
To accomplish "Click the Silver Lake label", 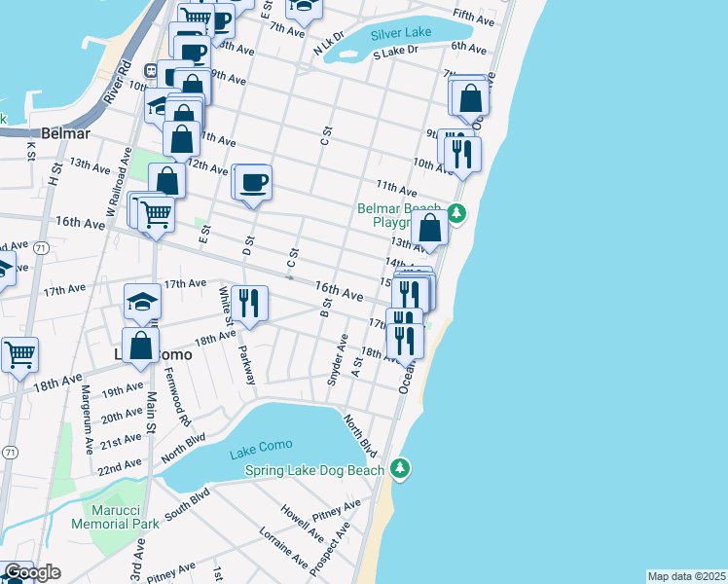I will point(402,33).
